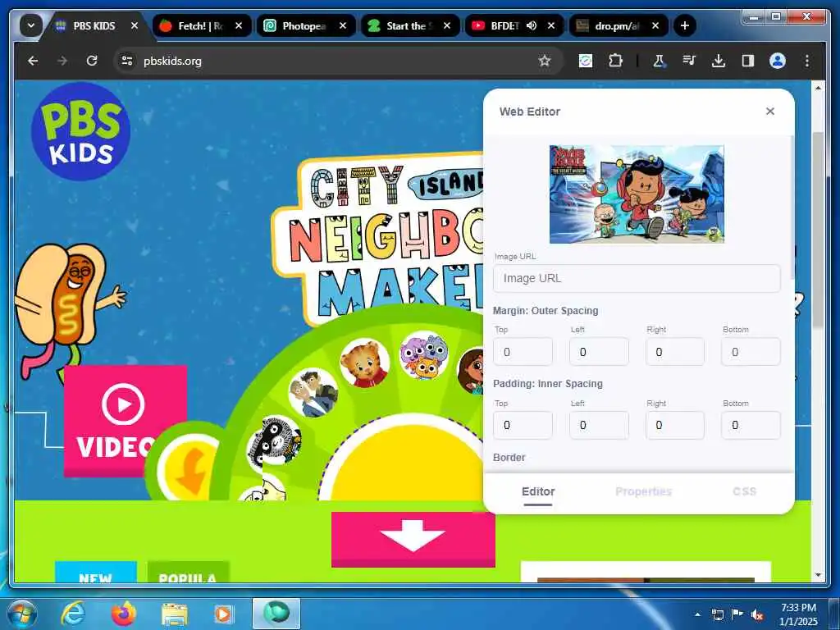This screenshot has width=840, height=630.
Task: Select the three colorful creatures circle
Action: pos(424,355)
